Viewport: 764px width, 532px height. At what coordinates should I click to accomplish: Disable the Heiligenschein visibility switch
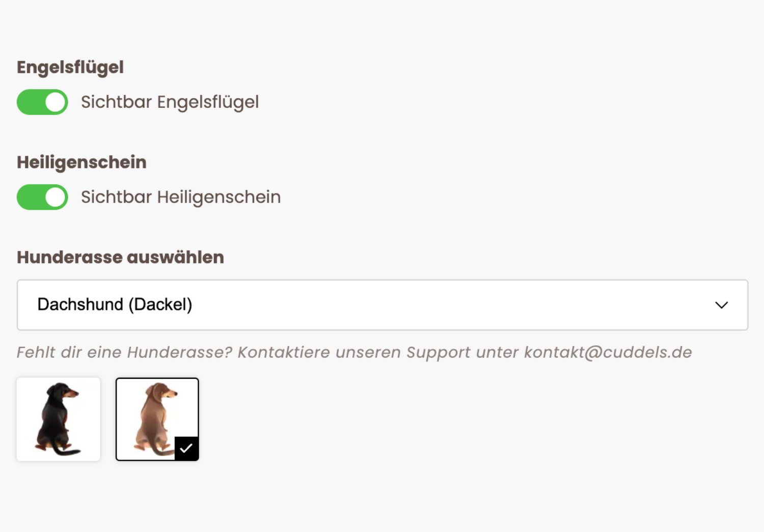[42, 197]
